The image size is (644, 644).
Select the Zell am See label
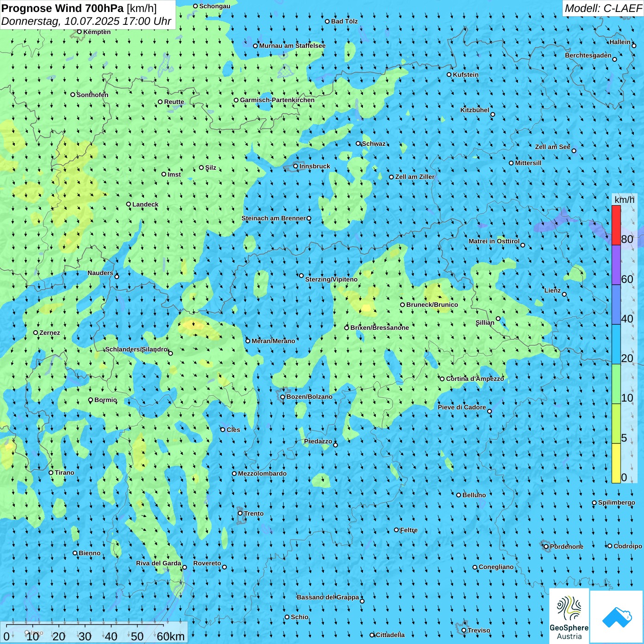pyautogui.click(x=552, y=147)
